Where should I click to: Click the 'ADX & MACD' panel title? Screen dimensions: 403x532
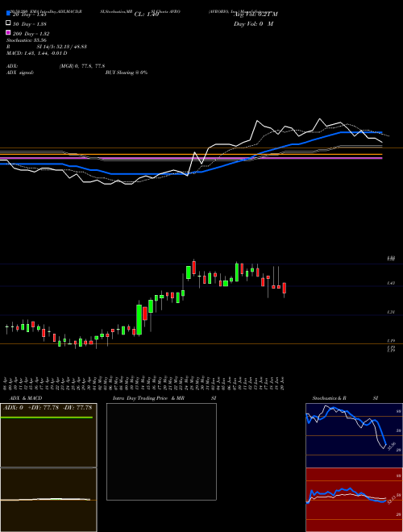[26, 398]
